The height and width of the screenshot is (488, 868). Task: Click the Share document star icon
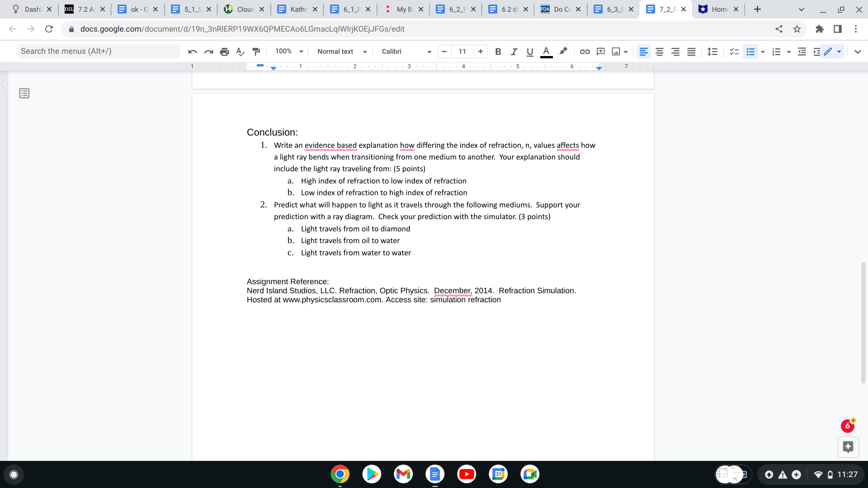click(x=797, y=29)
